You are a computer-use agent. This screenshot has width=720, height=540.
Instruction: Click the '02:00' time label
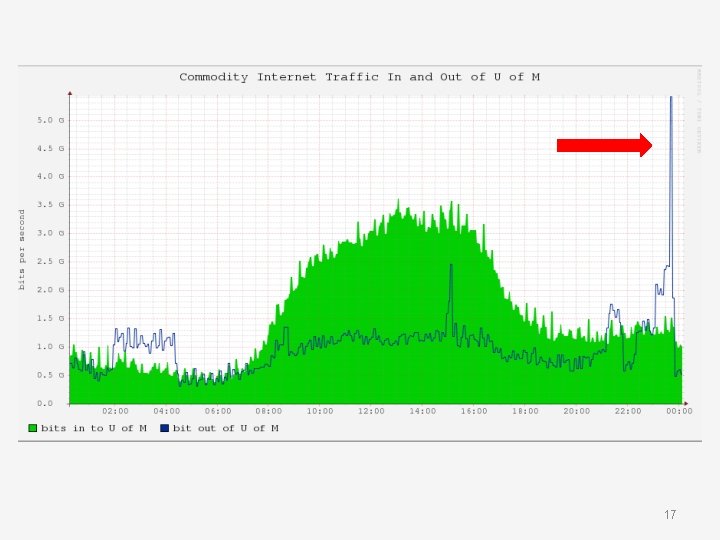[x=115, y=411]
